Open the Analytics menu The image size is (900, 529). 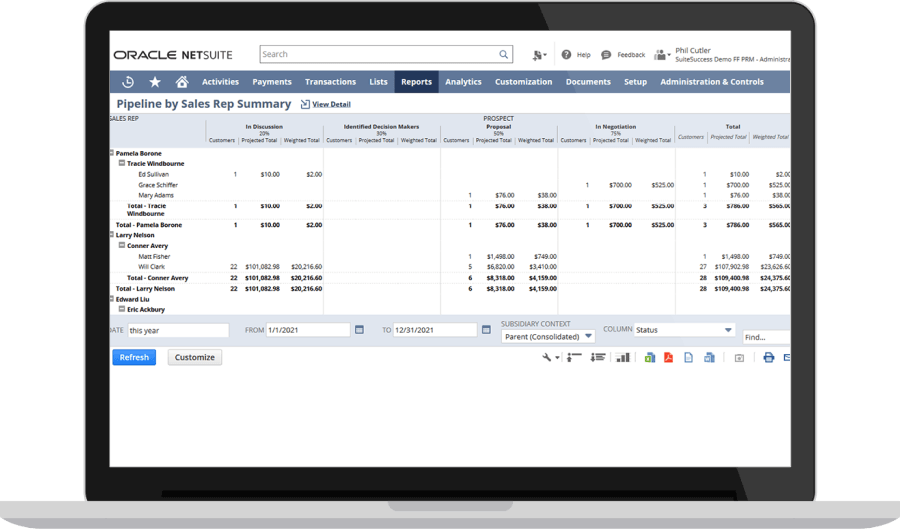(463, 82)
